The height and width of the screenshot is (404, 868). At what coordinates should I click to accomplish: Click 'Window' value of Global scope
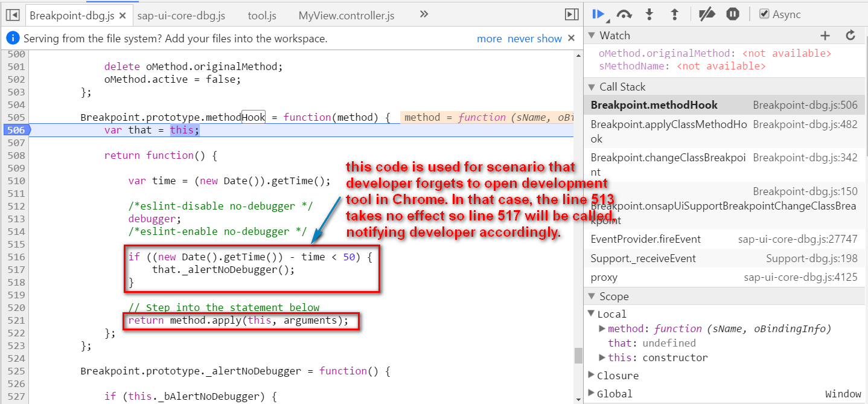coord(843,394)
